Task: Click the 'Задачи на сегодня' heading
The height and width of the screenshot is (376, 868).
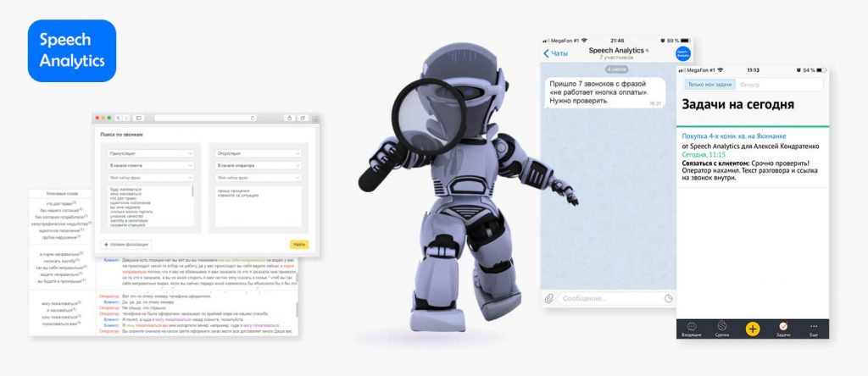Action: [x=737, y=104]
